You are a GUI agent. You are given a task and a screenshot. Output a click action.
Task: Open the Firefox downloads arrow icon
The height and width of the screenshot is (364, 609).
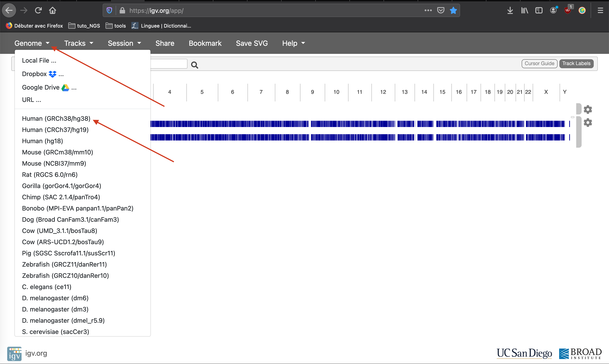click(510, 11)
